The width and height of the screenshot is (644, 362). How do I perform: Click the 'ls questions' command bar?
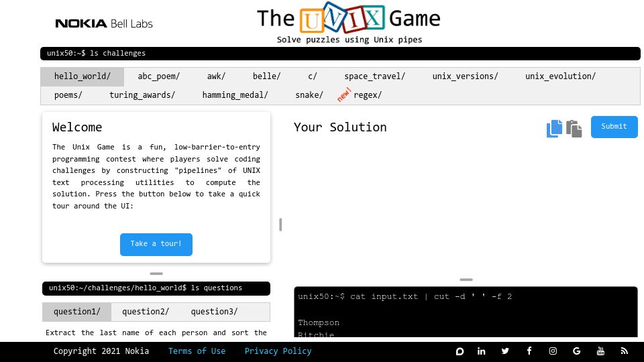[x=156, y=288]
